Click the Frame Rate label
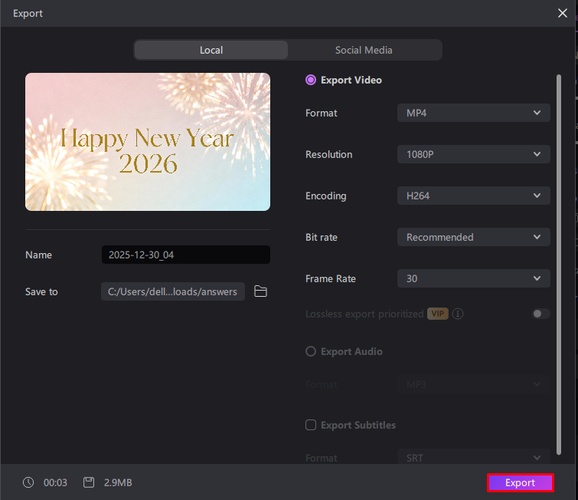This screenshot has height=500, width=578. pyautogui.click(x=330, y=278)
